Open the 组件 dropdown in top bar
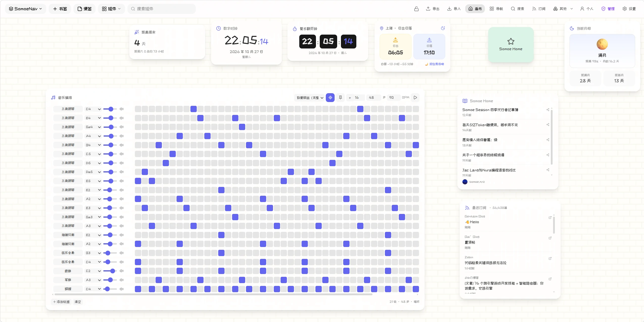644x322 pixels. [x=111, y=9]
